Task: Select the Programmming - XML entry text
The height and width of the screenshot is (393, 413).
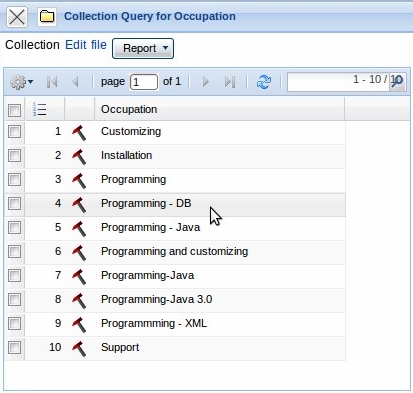Action: (x=154, y=323)
